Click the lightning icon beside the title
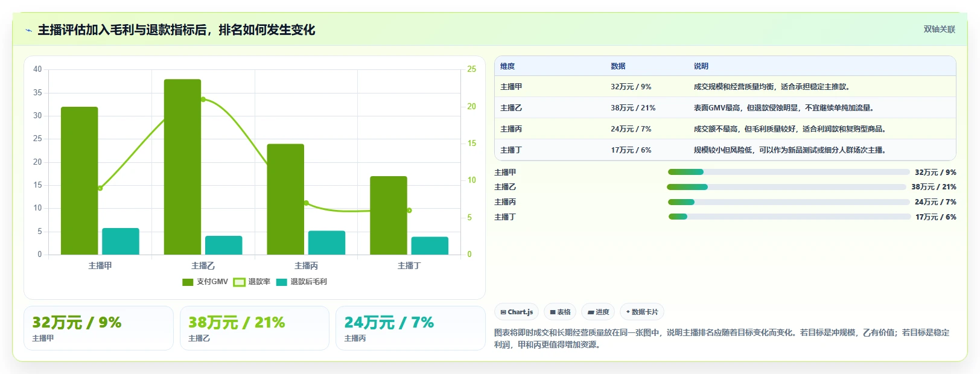The image size is (980, 374). [28, 30]
